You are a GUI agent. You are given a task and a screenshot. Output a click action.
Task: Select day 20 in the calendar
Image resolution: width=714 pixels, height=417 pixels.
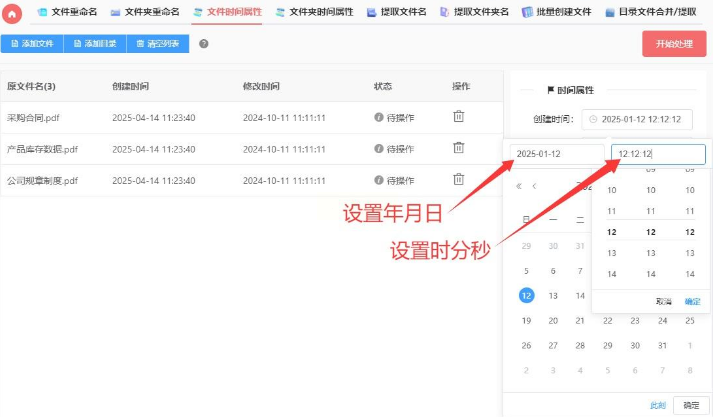553,320
